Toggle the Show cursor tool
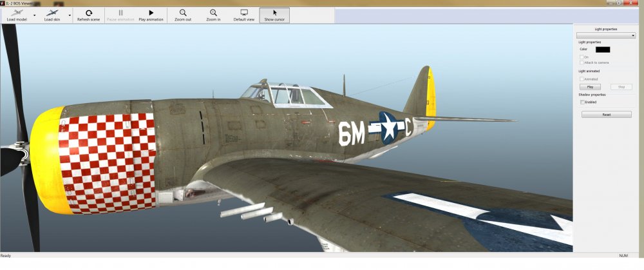Viewport: 644px width, 270px height. 274,13
